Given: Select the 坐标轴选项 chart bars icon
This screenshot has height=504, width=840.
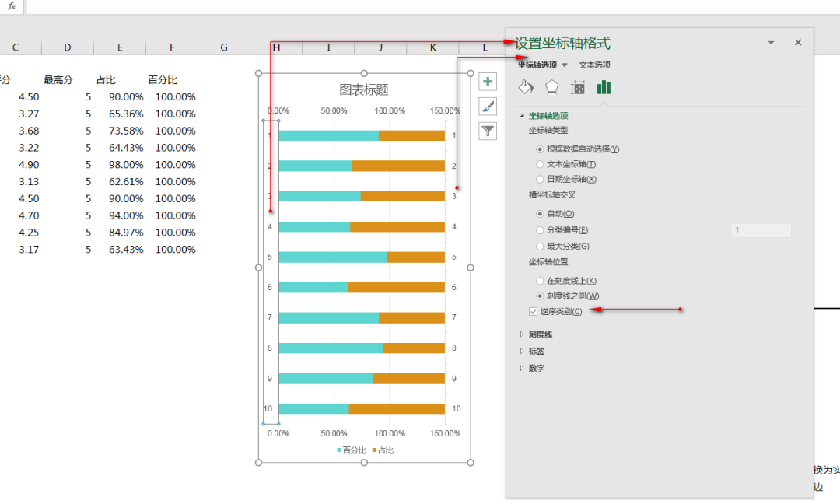Looking at the screenshot, I should click(x=604, y=88).
